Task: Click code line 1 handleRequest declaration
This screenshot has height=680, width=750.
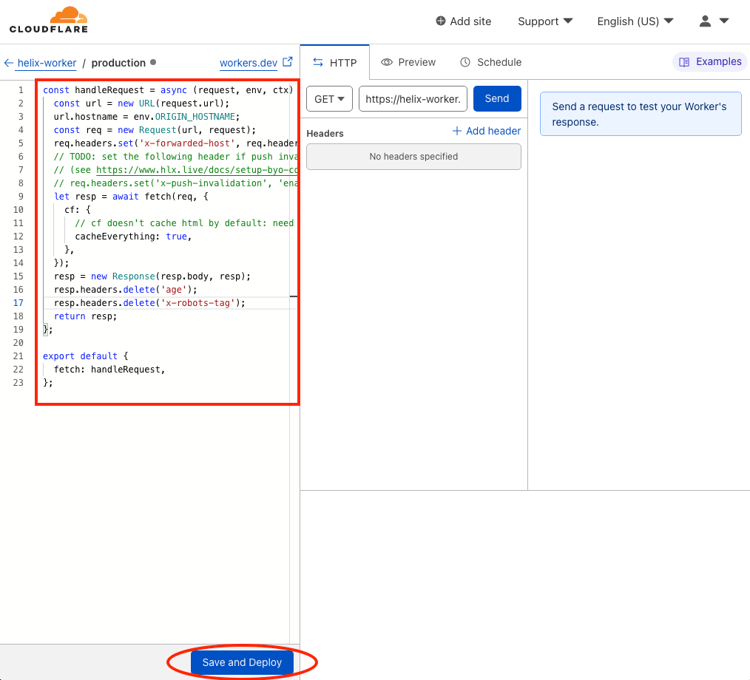Action: (x=167, y=90)
